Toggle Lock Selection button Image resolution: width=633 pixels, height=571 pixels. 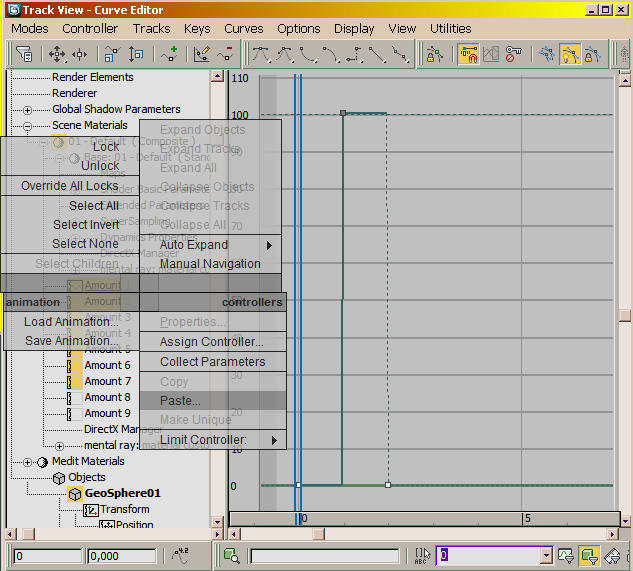point(434,54)
